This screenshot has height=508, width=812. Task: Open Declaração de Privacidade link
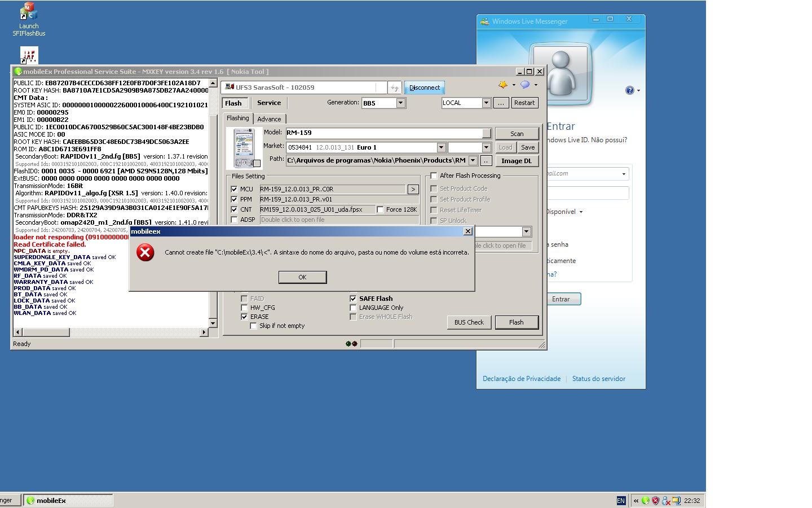pyautogui.click(x=522, y=379)
